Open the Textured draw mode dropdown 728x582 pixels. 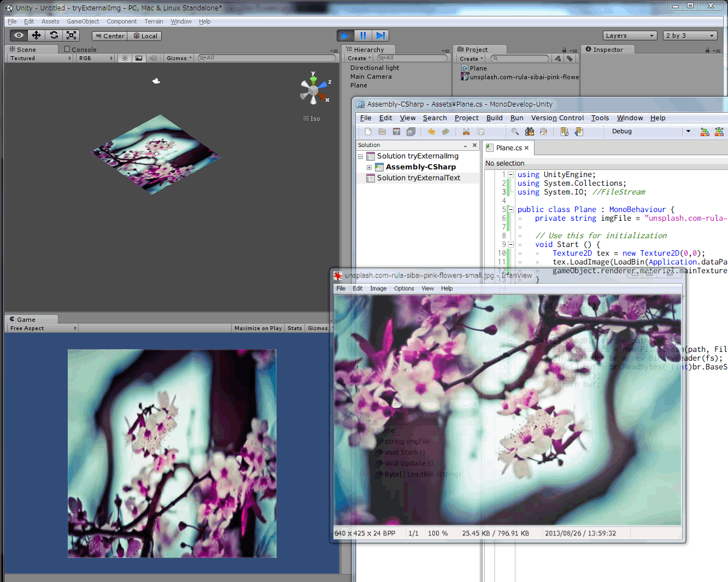point(40,58)
